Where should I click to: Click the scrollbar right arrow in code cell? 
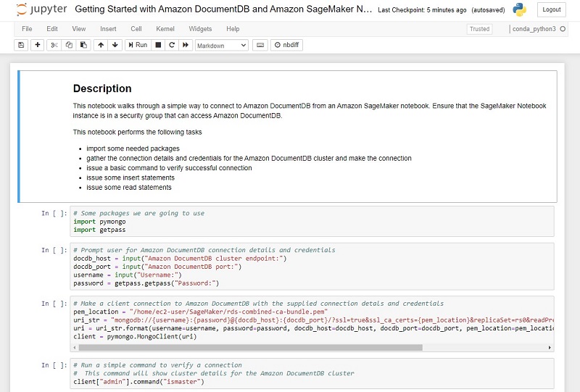pos(550,348)
